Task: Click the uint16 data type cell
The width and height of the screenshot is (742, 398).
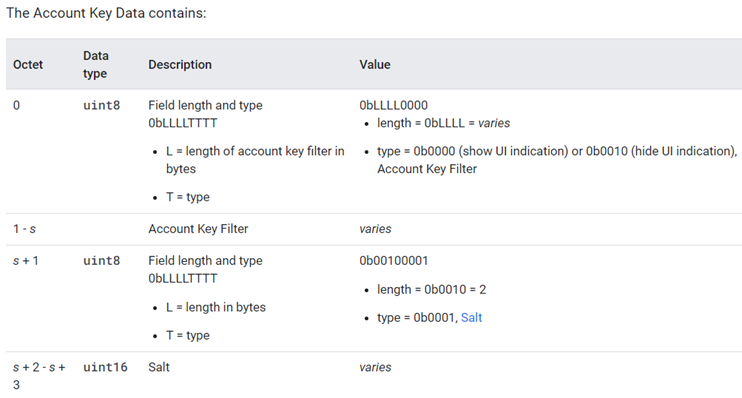Action: (105, 367)
